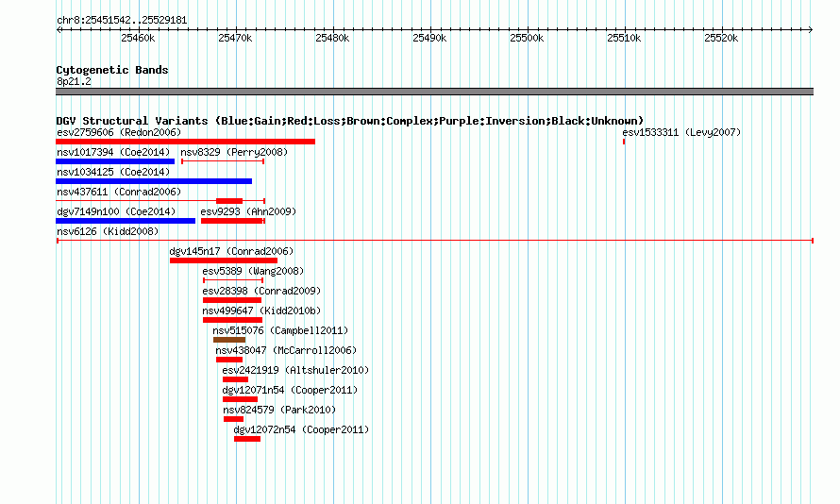
Task: Click the dgv145n17 red loss bar
Action: click(x=224, y=260)
